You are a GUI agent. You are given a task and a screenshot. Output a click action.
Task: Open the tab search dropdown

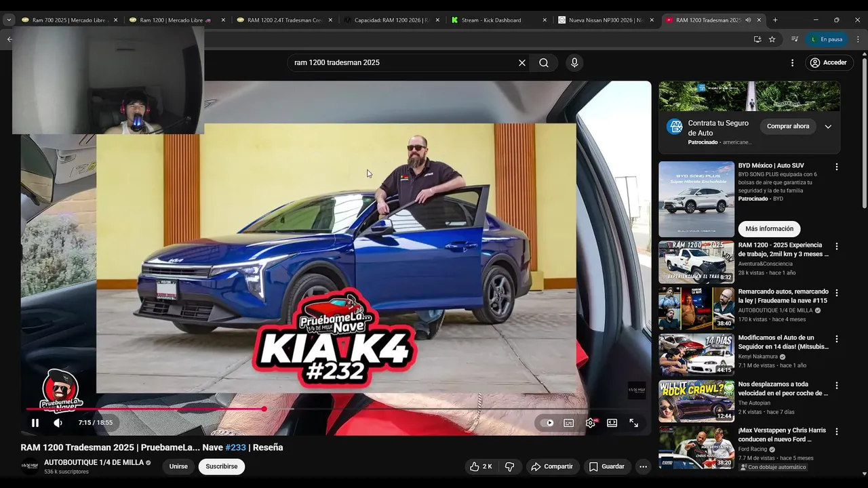pyautogui.click(x=9, y=20)
